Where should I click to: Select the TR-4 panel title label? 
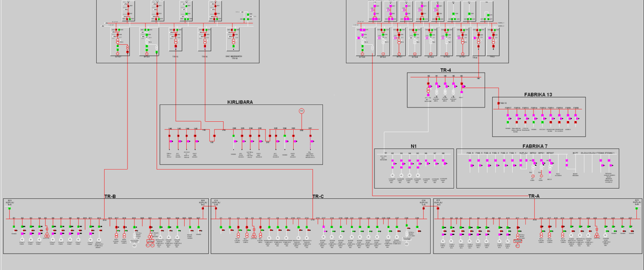(445, 70)
